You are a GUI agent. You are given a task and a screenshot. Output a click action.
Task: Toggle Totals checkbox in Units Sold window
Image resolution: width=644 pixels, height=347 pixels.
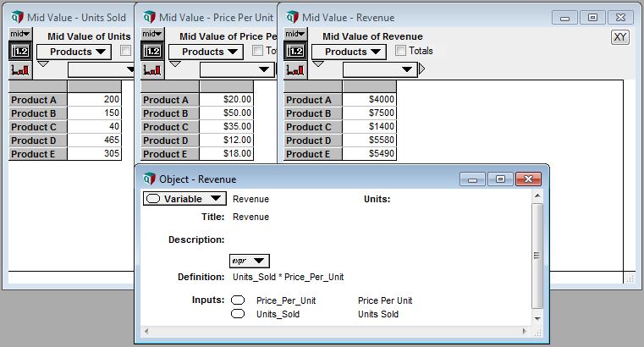coord(125,51)
